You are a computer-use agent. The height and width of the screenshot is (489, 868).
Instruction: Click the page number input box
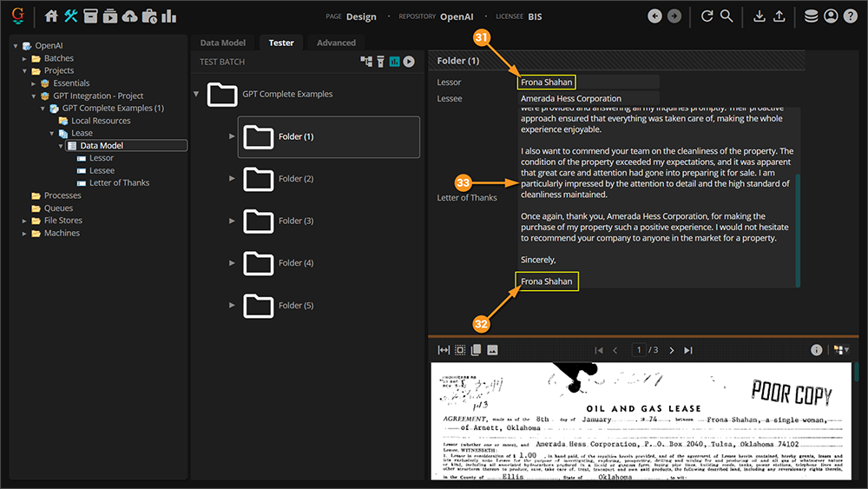(638, 350)
